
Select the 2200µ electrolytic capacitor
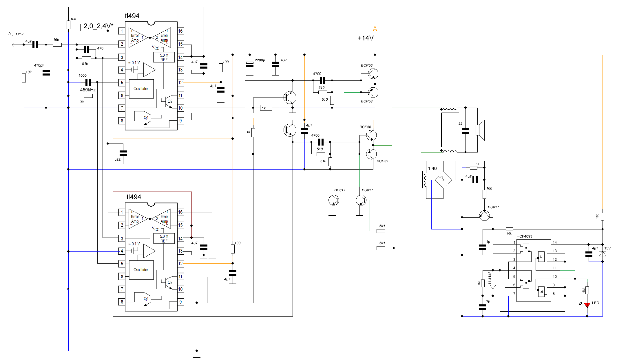(x=250, y=64)
